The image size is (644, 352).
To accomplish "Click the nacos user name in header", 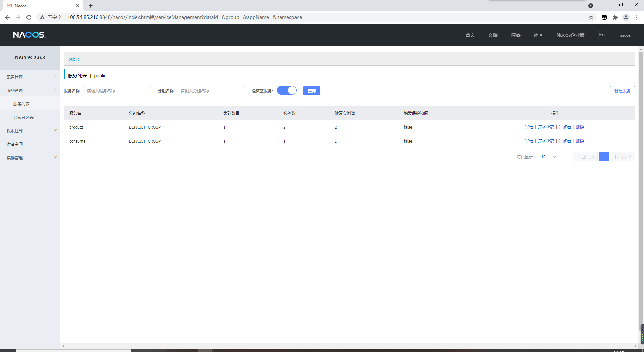I will click(x=625, y=35).
